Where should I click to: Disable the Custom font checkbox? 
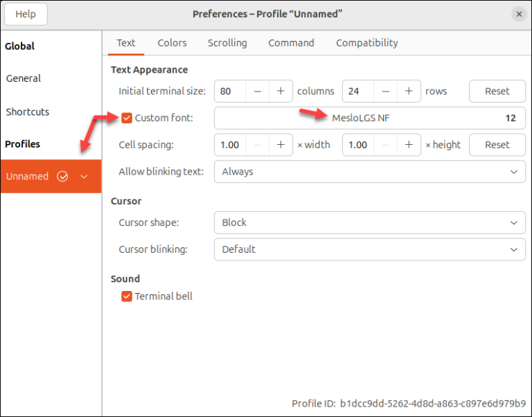click(x=127, y=118)
